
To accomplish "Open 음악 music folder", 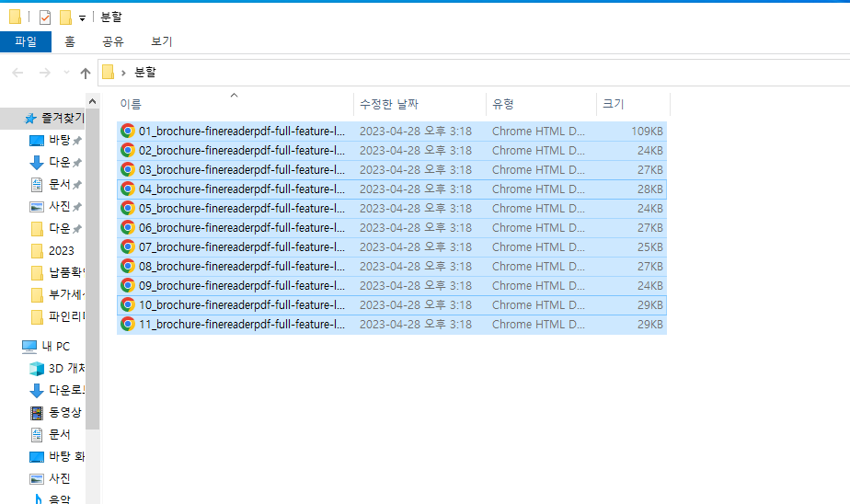I will pos(54,498).
